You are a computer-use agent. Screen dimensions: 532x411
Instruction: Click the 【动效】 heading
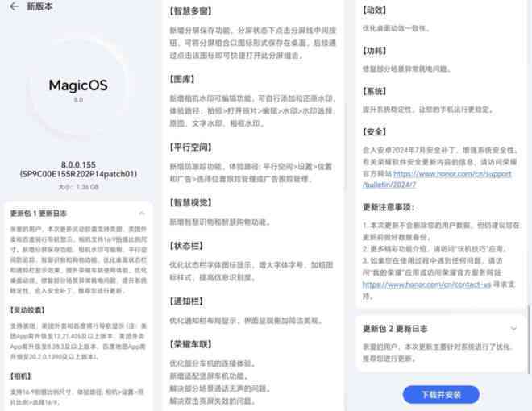coord(374,10)
